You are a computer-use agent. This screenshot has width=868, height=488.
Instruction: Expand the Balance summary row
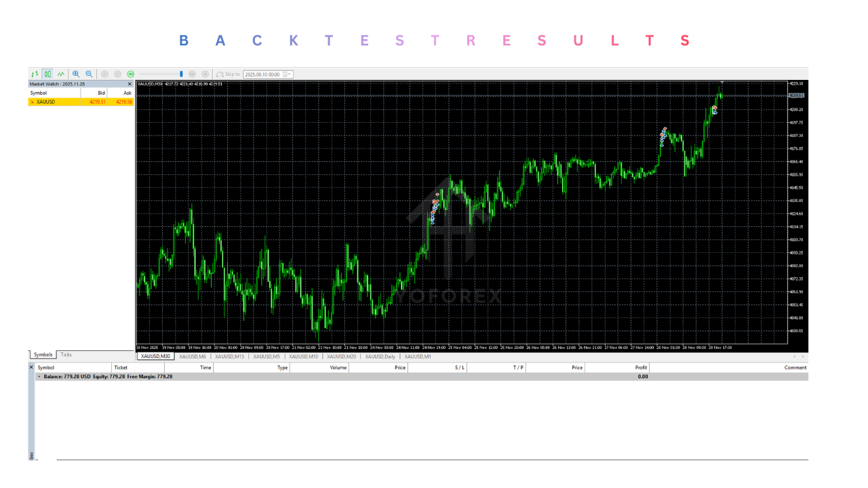39,375
